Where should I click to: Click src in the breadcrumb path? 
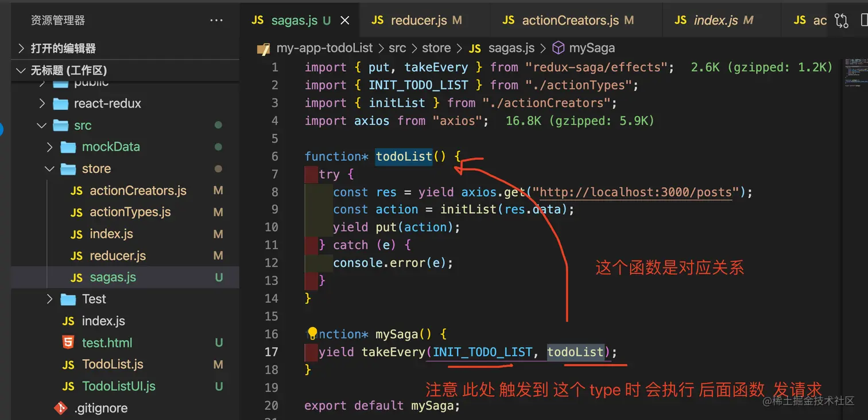[x=397, y=48]
